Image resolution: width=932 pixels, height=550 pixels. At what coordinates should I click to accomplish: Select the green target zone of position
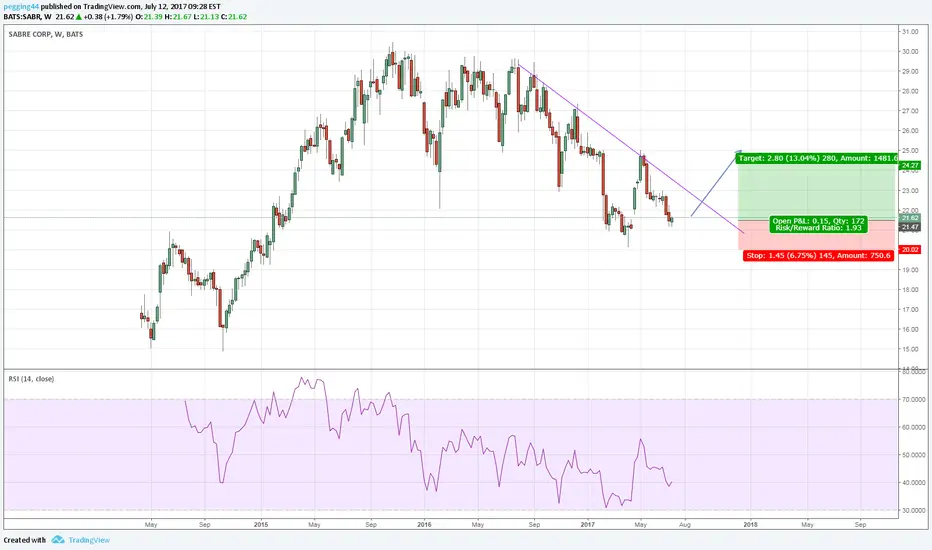point(817,190)
